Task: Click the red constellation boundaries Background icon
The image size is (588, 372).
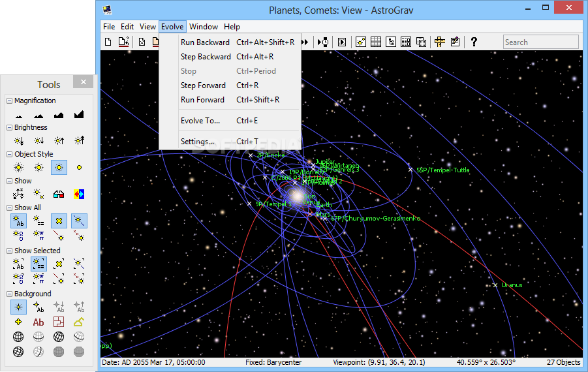Action: click(x=59, y=322)
